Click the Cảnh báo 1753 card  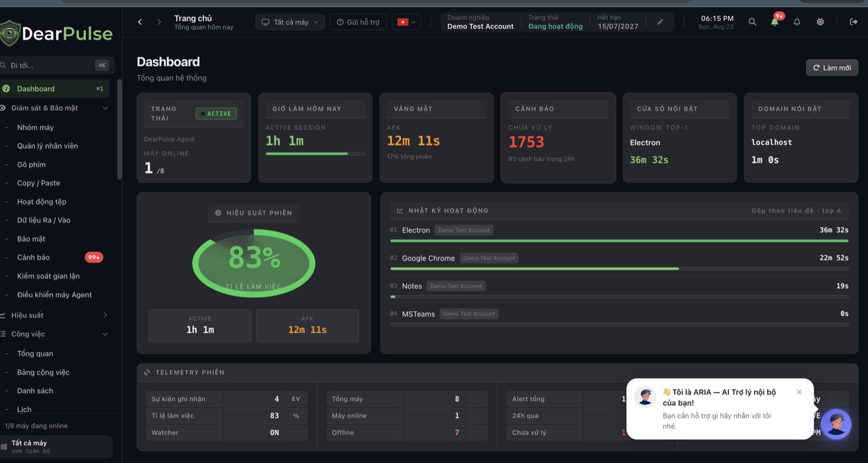pos(558,138)
